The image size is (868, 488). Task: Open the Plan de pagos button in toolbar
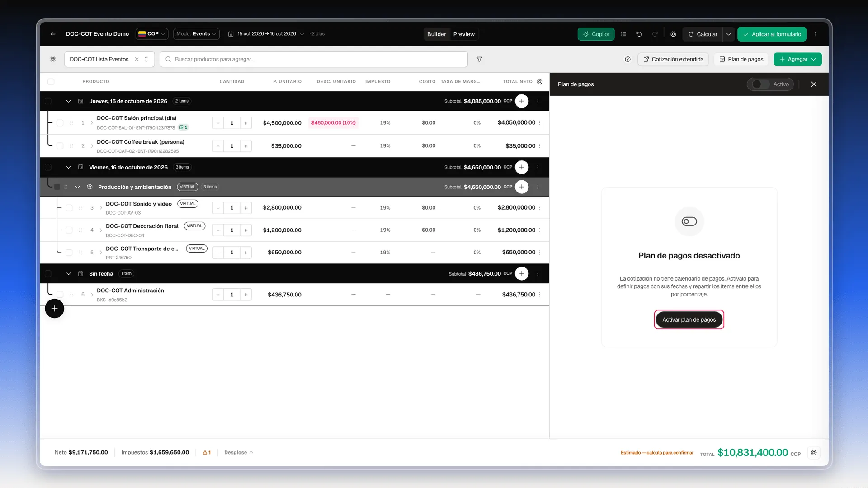click(x=741, y=59)
